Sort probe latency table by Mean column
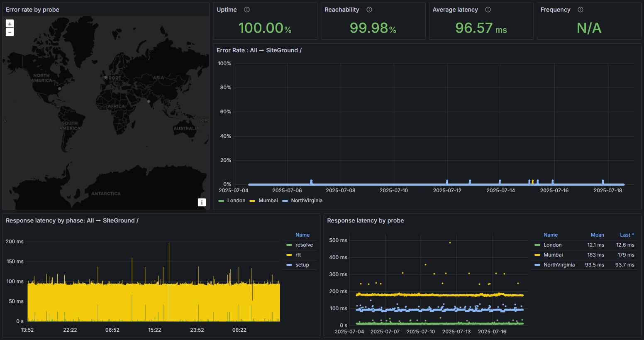 click(x=597, y=235)
